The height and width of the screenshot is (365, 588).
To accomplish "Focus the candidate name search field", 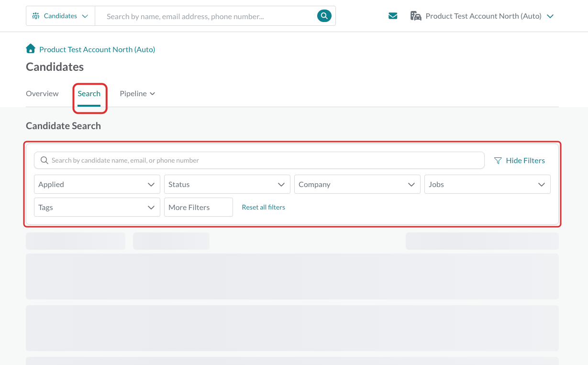I will pos(259,160).
